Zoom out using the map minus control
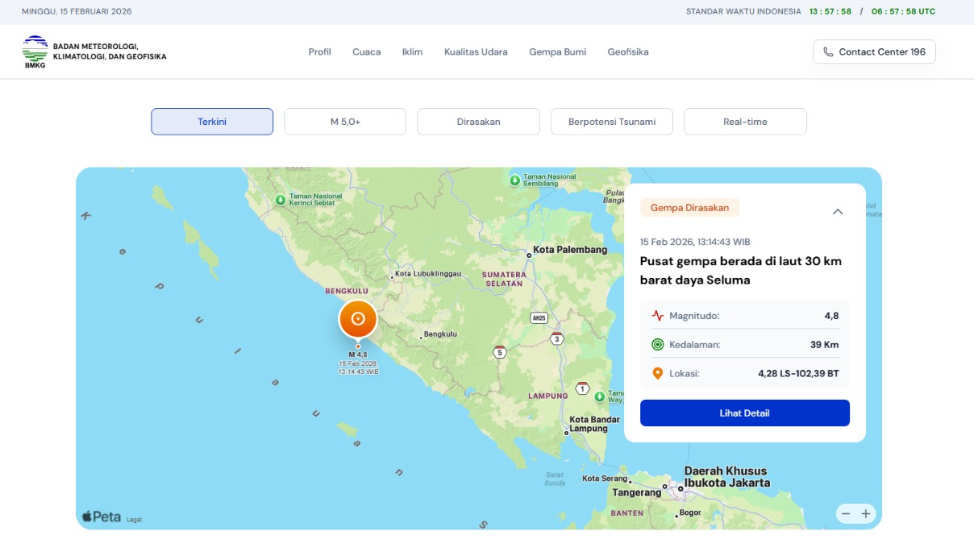The height and width of the screenshot is (560, 974). pyautogui.click(x=846, y=513)
